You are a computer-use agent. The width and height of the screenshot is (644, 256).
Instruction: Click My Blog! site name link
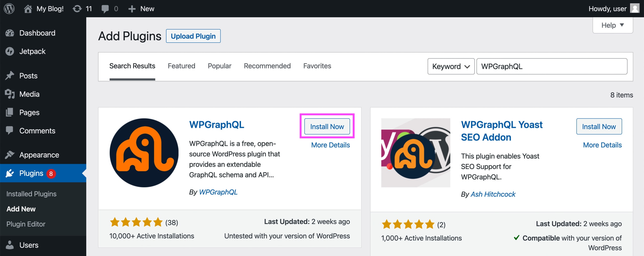point(50,9)
